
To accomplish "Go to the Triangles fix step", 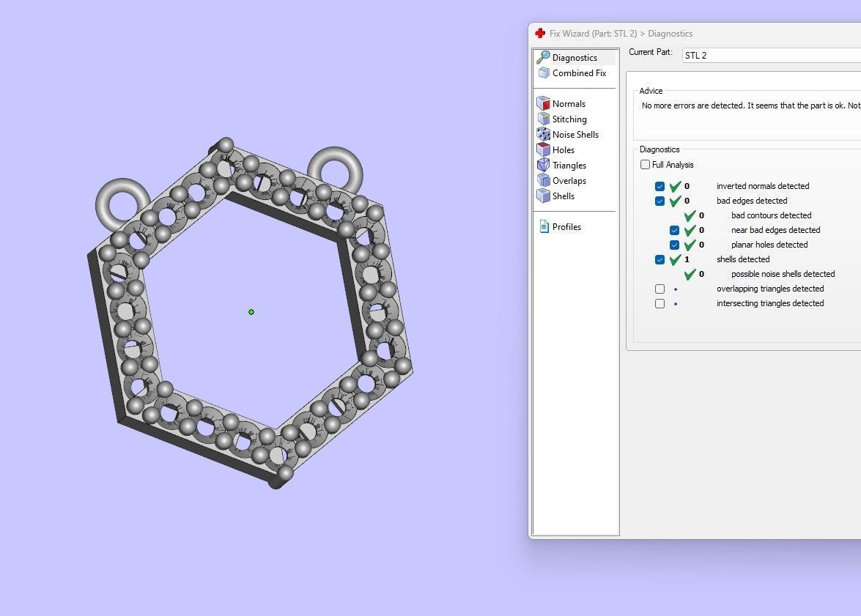I will pyautogui.click(x=569, y=166).
